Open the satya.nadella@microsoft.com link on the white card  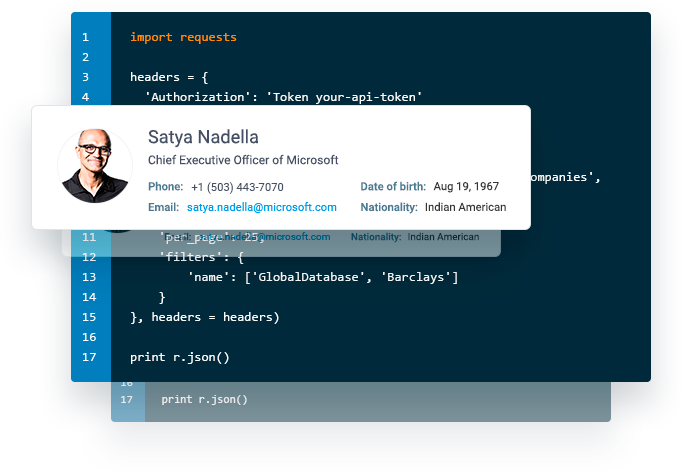coord(262,207)
